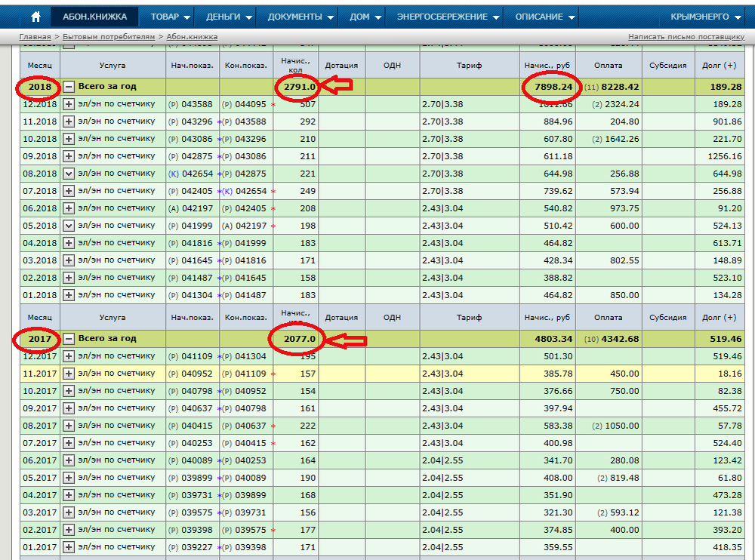This screenshot has height=560, width=755.
Task: Select the 2018 total payment 8228.42
Action: [620, 87]
